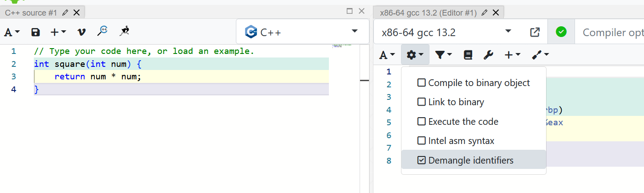Uncheck Demangle identifiers option
This screenshot has height=193, width=644.
[x=421, y=160]
